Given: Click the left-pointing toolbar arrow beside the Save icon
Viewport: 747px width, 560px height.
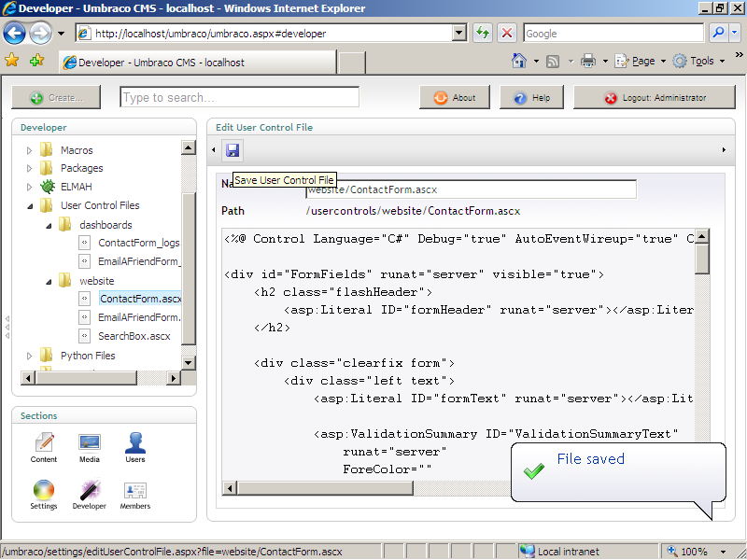Looking at the screenshot, I should coord(214,150).
